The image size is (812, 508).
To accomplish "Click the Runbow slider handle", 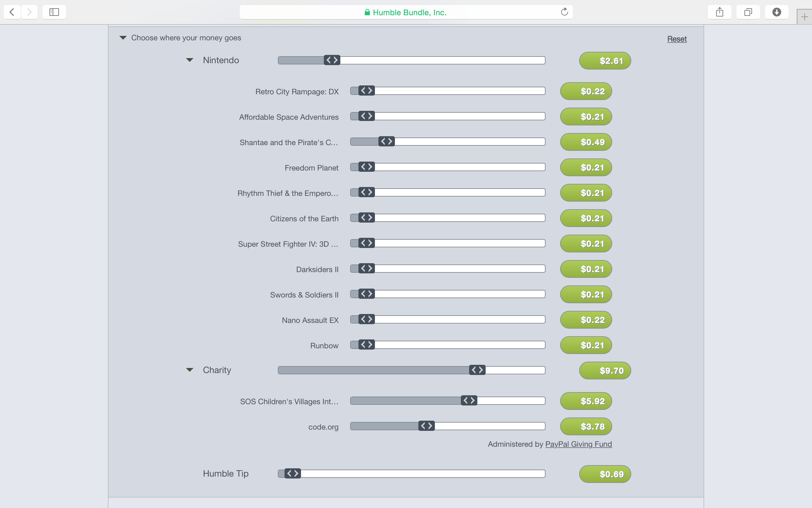I will point(366,345).
